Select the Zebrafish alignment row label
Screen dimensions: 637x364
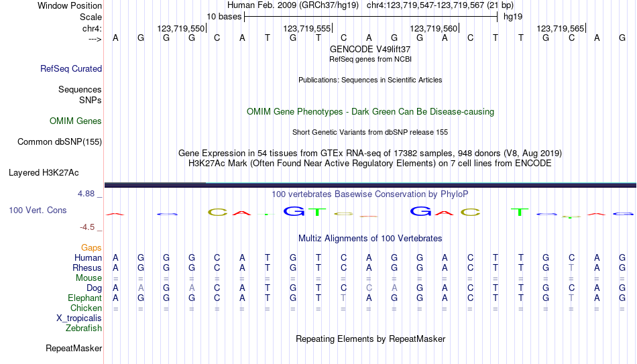(x=84, y=328)
